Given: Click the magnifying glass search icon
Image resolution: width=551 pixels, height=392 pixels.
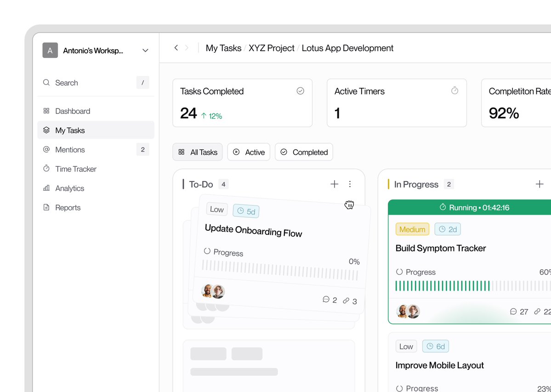Looking at the screenshot, I should (46, 83).
